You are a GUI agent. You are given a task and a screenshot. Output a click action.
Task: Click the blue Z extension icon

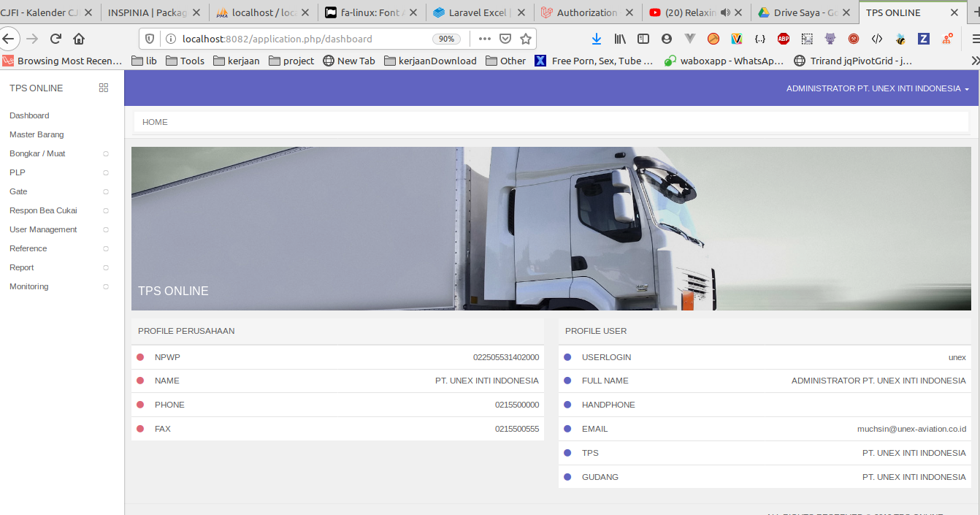pos(924,39)
